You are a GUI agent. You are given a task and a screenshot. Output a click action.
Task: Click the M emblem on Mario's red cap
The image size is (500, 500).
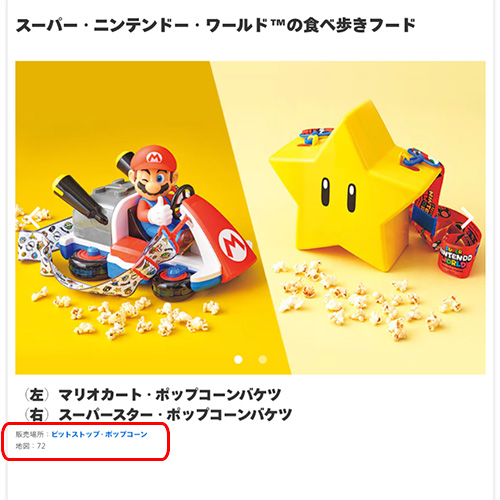tap(154, 158)
